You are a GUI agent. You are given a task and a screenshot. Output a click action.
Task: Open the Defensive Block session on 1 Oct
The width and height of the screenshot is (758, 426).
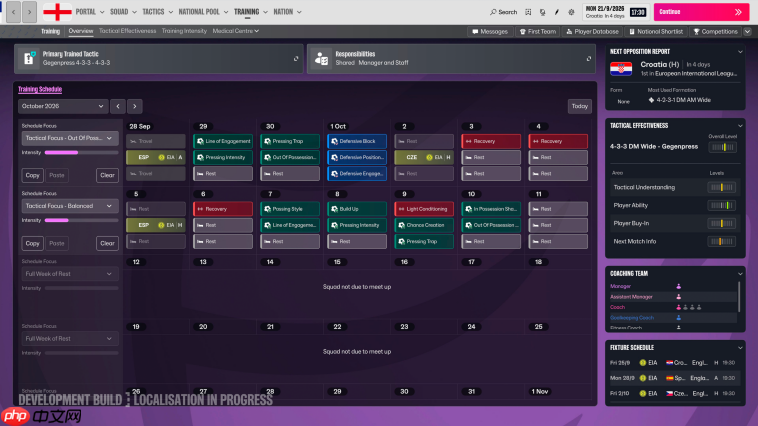pyautogui.click(x=357, y=141)
